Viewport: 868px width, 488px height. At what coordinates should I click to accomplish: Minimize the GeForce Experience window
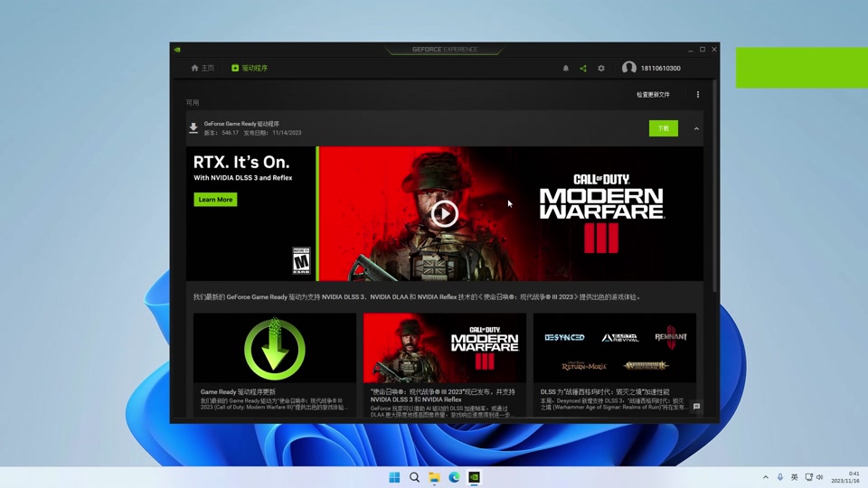coord(690,49)
